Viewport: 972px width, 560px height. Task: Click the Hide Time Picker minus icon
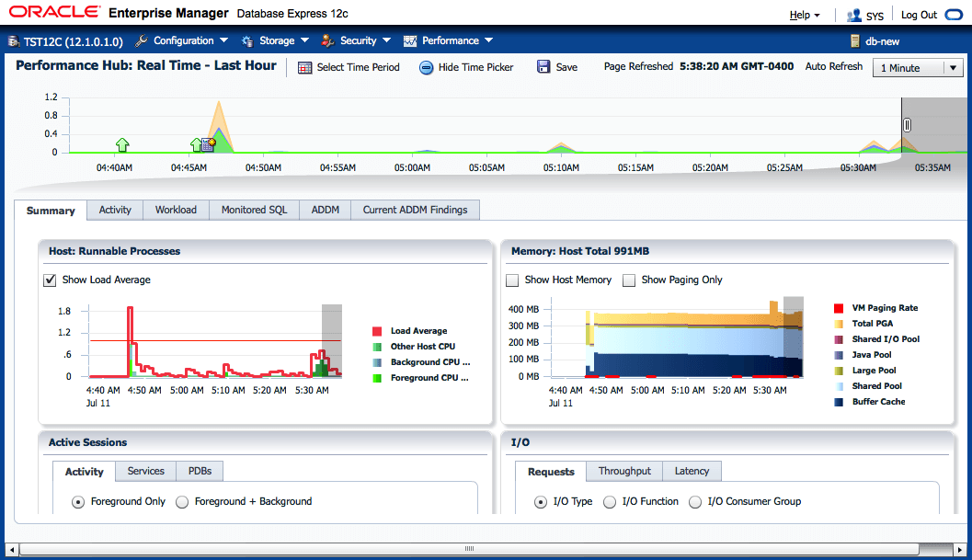point(426,68)
